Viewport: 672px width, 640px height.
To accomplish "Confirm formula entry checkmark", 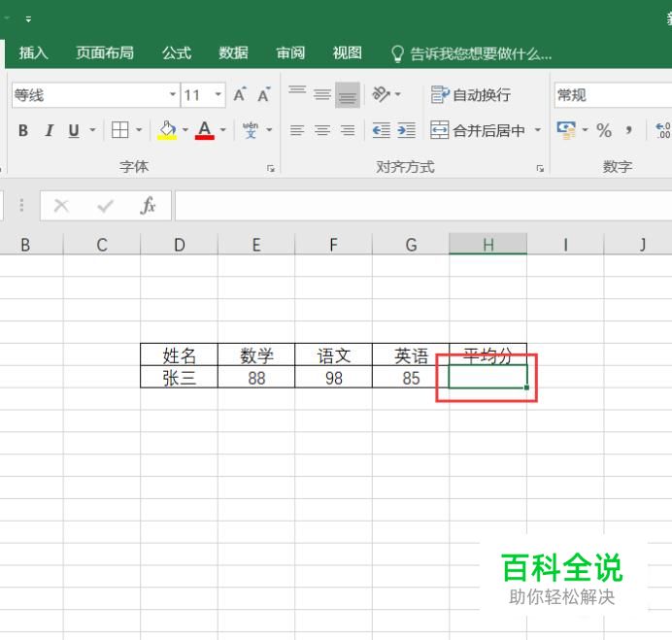I will tap(106, 206).
